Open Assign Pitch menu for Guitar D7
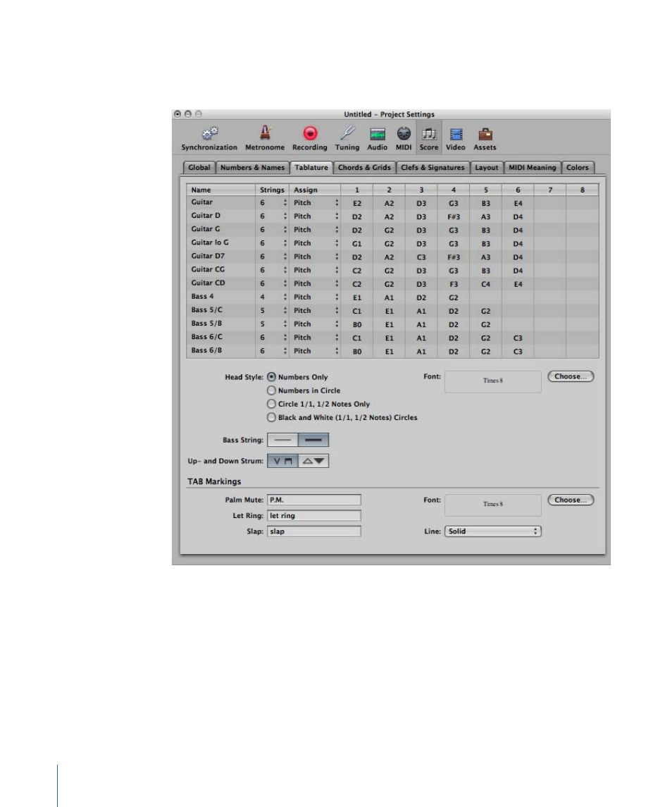 tap(316, 257)
